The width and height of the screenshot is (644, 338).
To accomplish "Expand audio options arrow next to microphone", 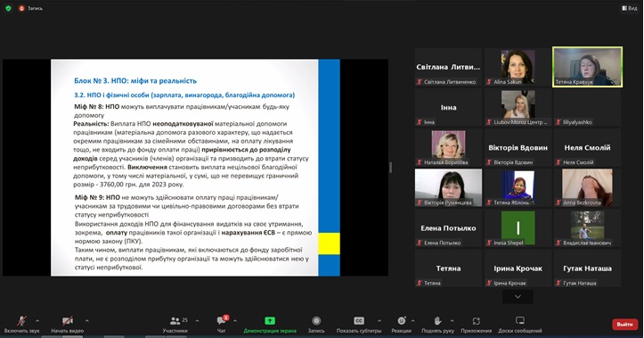I will coord(37,321).
